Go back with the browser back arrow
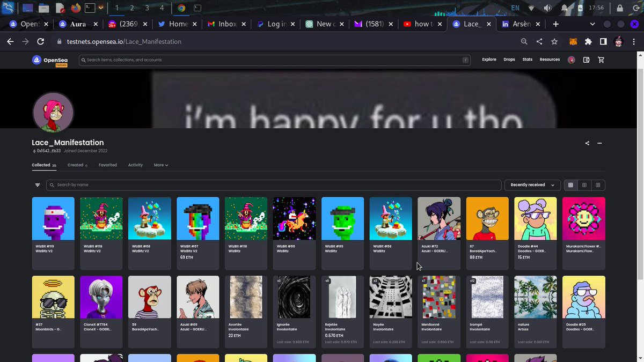The width and height of the screenshot is (644, 362). [x=10, y=41]
